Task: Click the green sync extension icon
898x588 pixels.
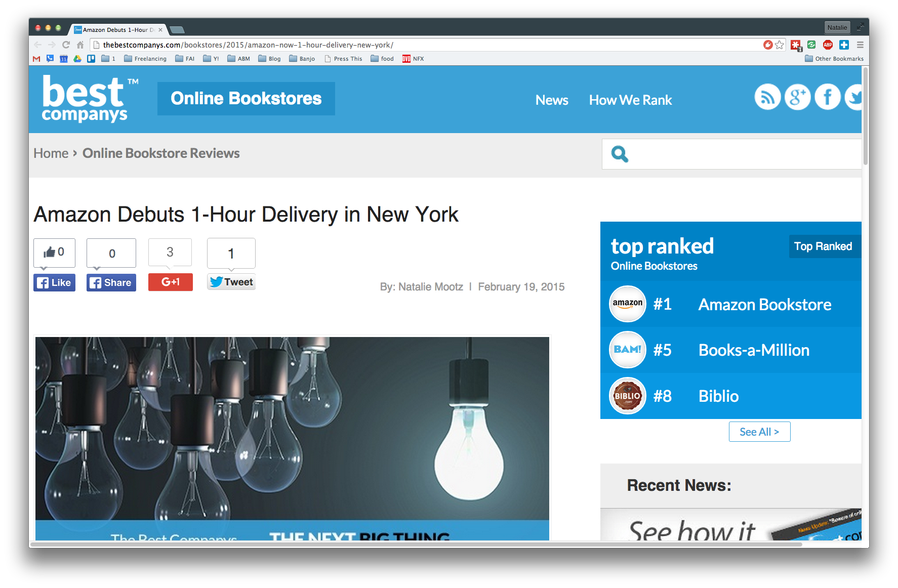Action: coord(811,45)
